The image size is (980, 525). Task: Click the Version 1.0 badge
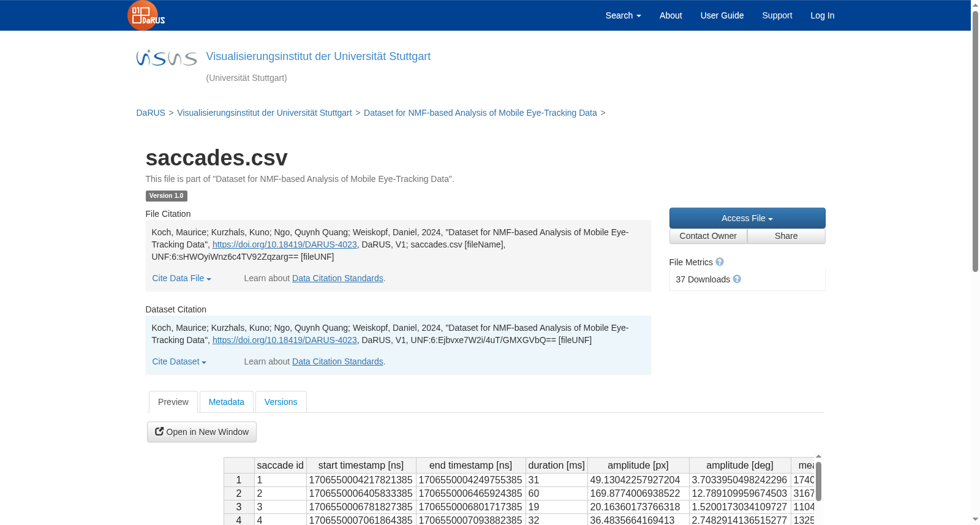pyautogui.click(x=166, y=196)
